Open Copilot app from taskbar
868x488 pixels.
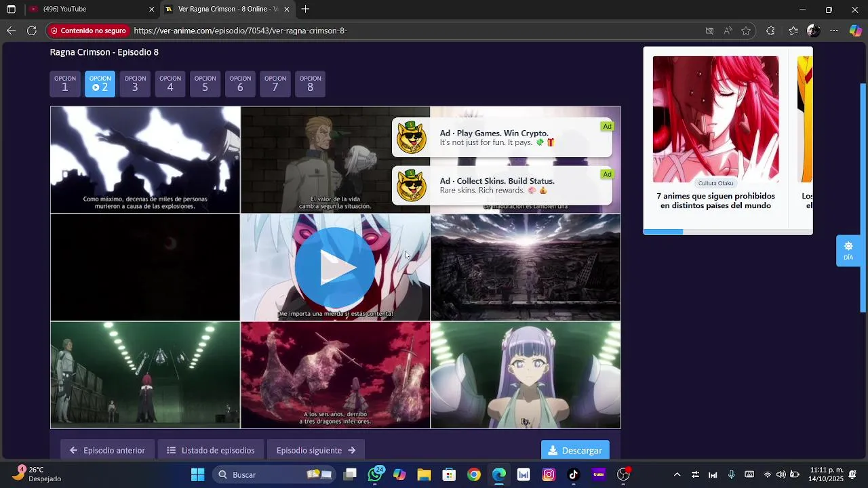(399, 474)
